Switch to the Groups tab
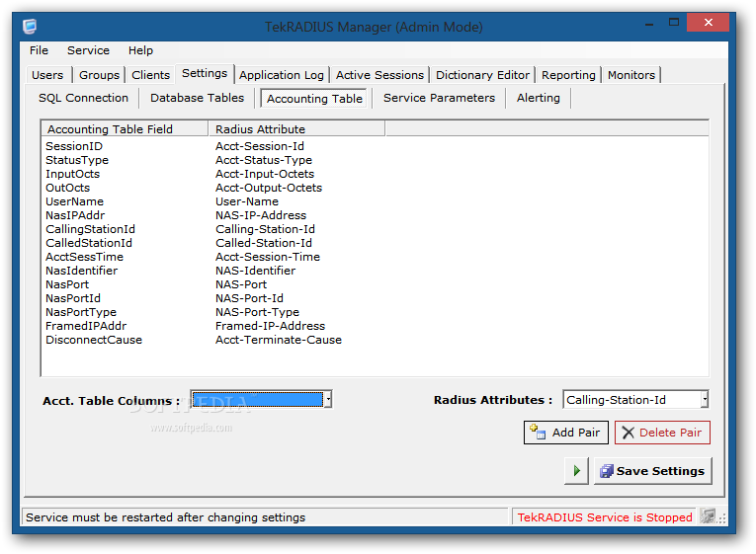The height and width of the screenshot is (554, 756). click(x=99, y=75)
